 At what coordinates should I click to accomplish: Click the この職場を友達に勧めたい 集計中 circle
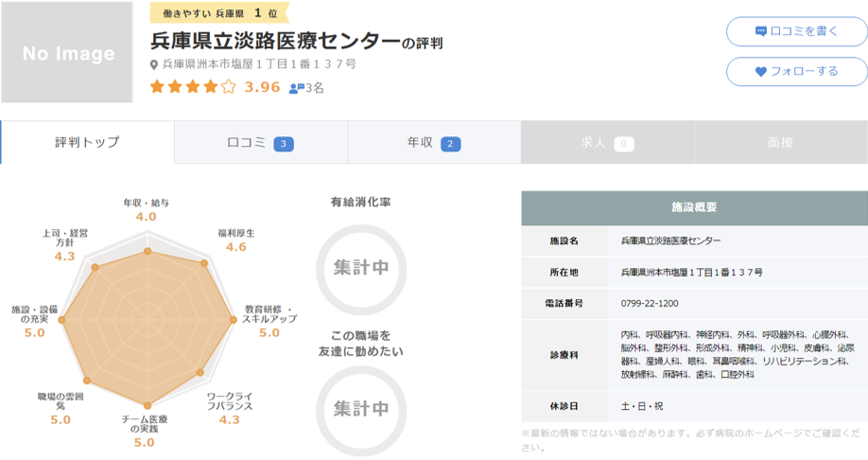pyautogui.click(x=361, y=411)
